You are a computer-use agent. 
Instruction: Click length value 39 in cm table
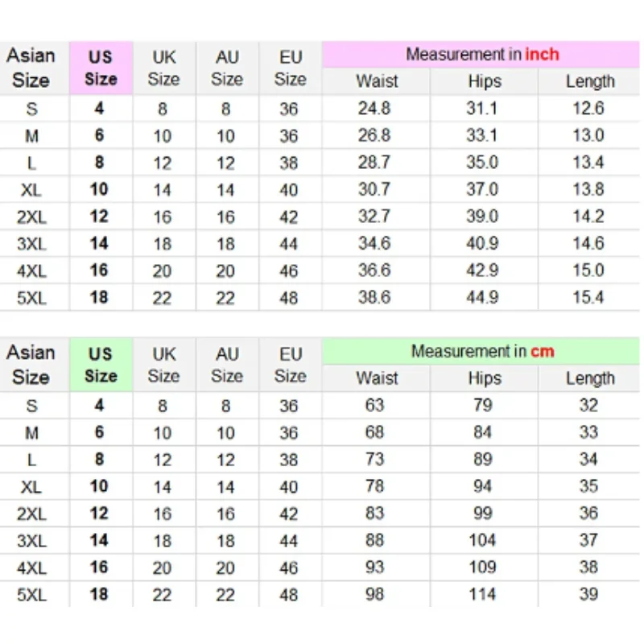coord(588,595)
